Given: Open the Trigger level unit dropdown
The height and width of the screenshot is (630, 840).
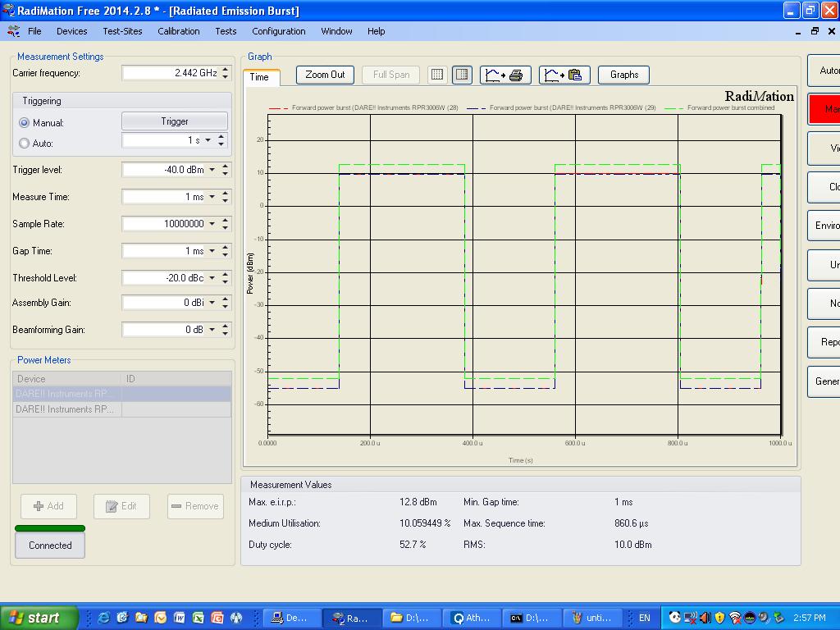Looking at the screenshot, I should (212, 170).
